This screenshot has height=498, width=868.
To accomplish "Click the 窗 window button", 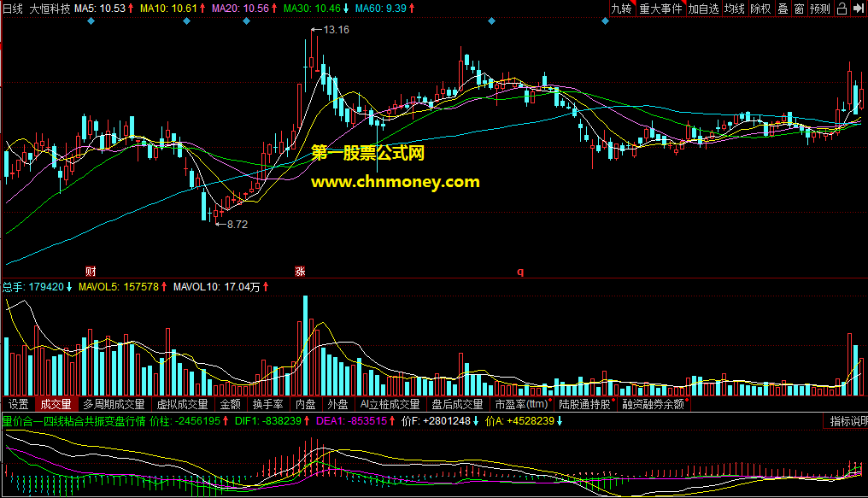I will [x=799, y=9].
